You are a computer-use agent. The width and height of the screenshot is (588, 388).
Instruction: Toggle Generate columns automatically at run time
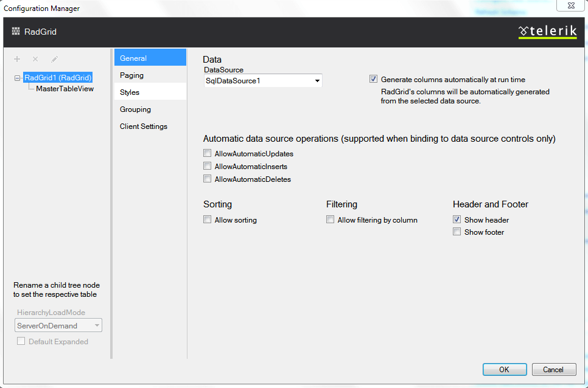point(373,79)
